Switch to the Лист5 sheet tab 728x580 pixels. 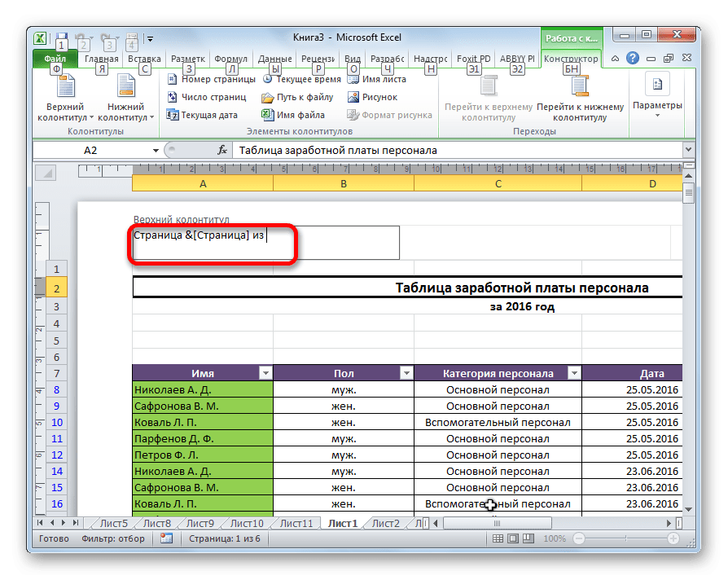[x=113, y=523]
